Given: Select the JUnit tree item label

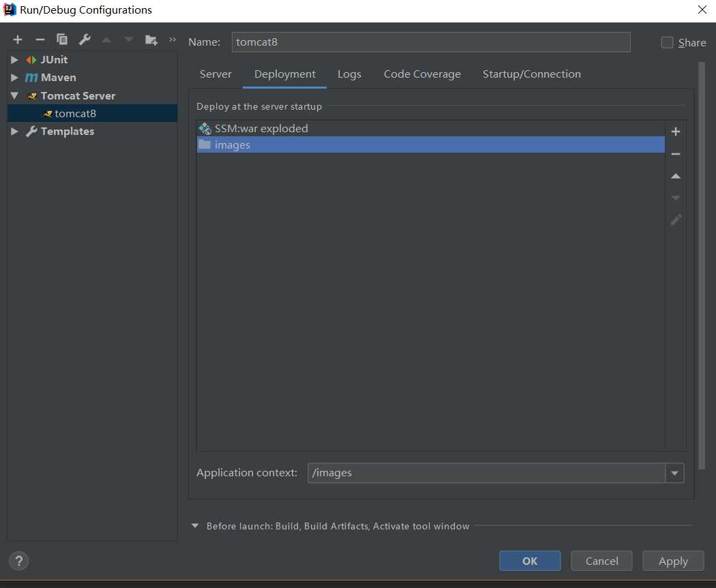Looking at the screenshot, I should tap(54, 60).
